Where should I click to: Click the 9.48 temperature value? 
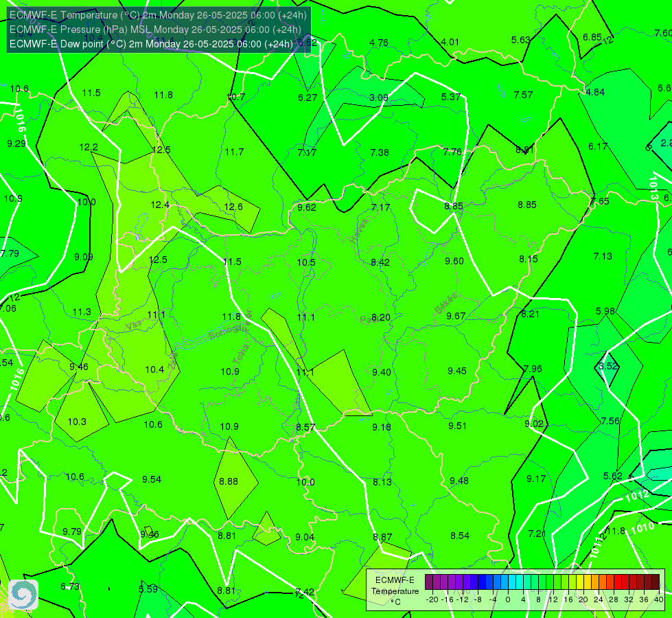[x=459, y=481]
